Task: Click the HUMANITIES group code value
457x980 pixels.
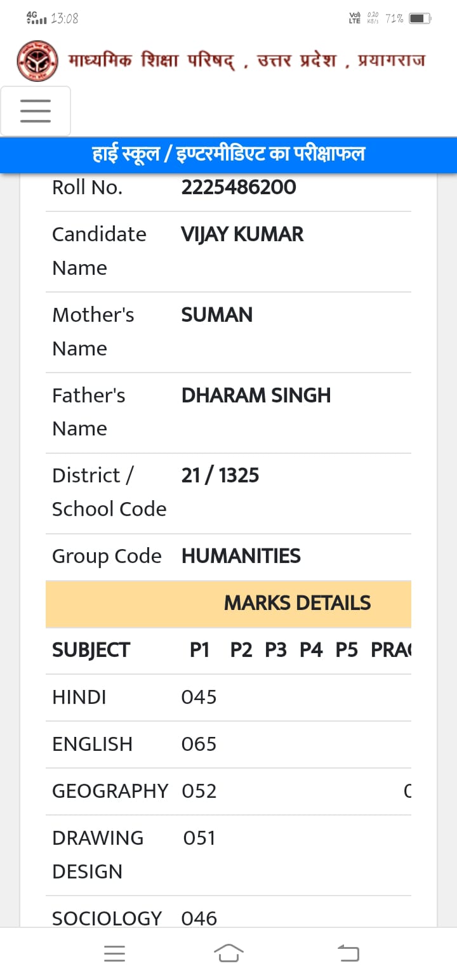Action: coord(241,556)
